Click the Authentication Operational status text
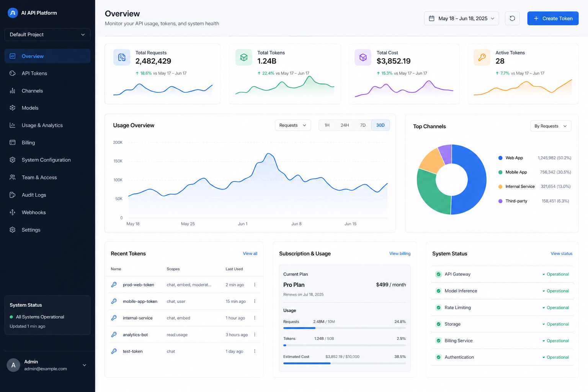 (557, 357)
